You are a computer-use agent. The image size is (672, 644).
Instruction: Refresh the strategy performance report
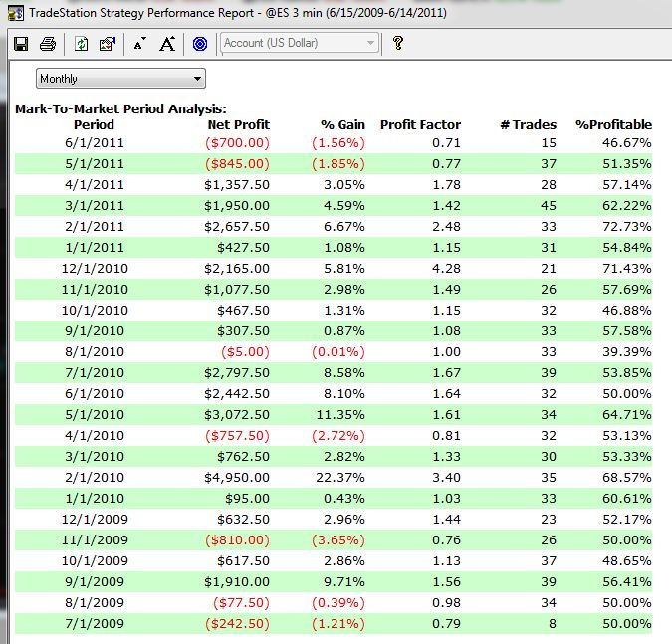[81, 44]
